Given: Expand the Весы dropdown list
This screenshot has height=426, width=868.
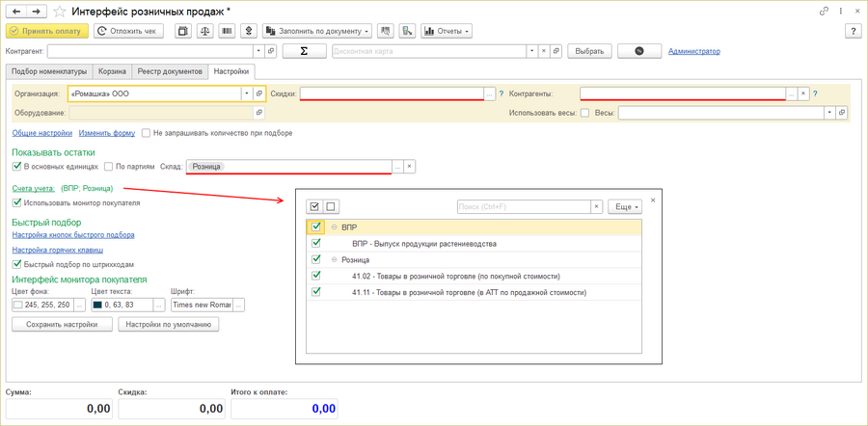Looking at the screenshot, I should pyautogui.click(x=829, y=113).
